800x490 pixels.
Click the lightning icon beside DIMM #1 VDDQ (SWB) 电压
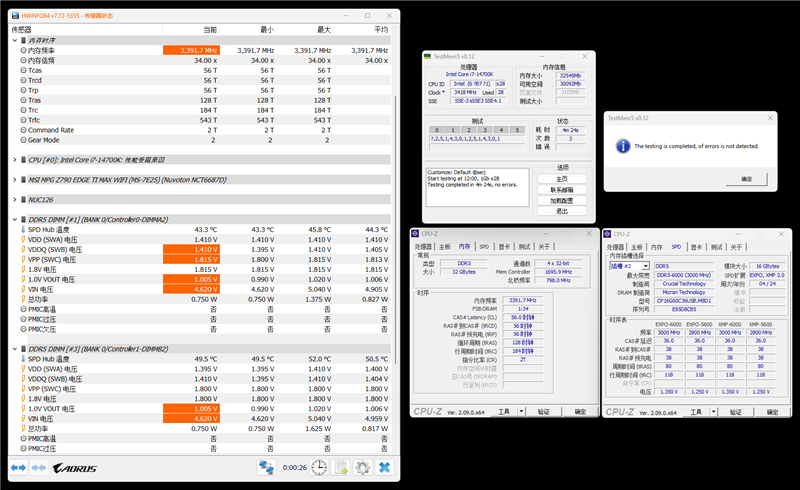coord(23,250)
